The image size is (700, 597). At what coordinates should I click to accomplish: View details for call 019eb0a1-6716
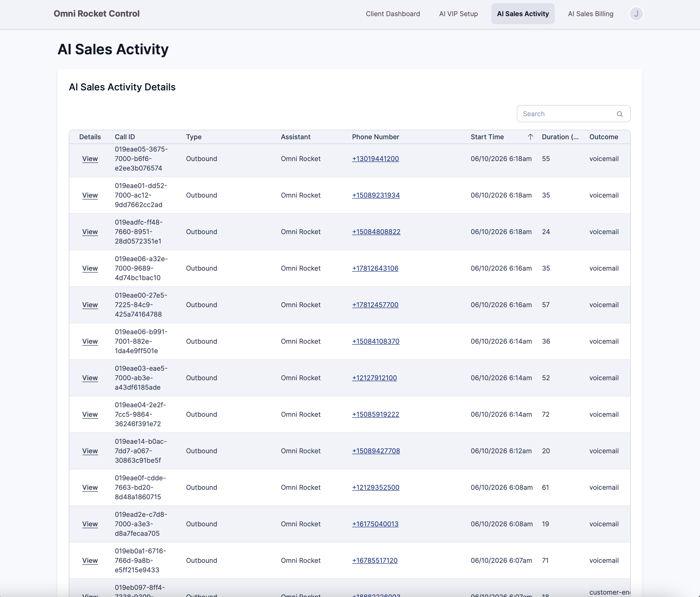click(x=90, y=560)
